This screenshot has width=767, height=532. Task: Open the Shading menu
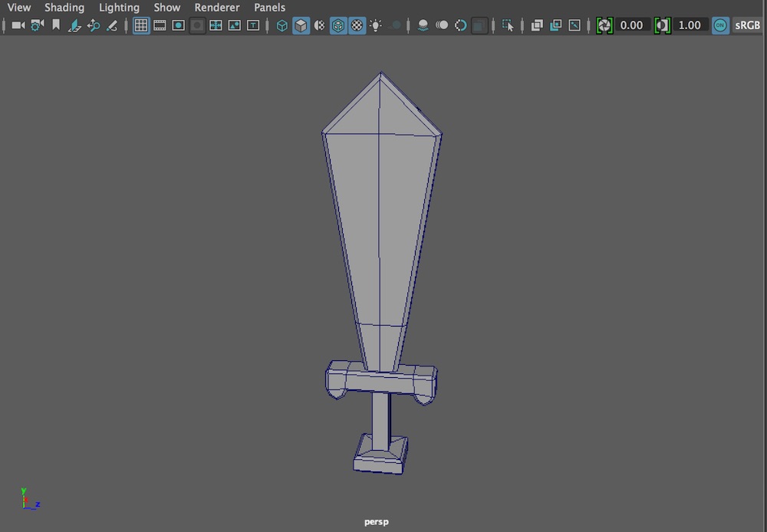(x=64, y=8)
